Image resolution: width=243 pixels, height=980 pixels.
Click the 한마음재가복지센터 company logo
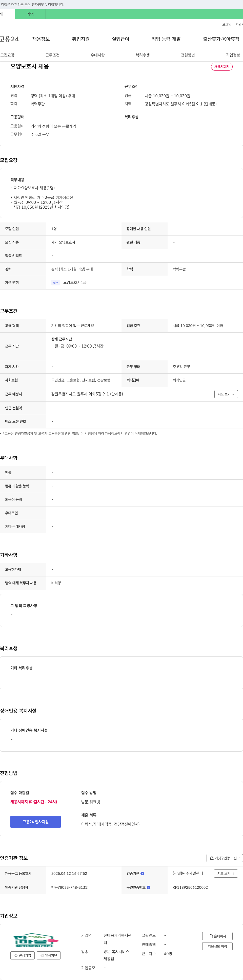click(36, 940)
